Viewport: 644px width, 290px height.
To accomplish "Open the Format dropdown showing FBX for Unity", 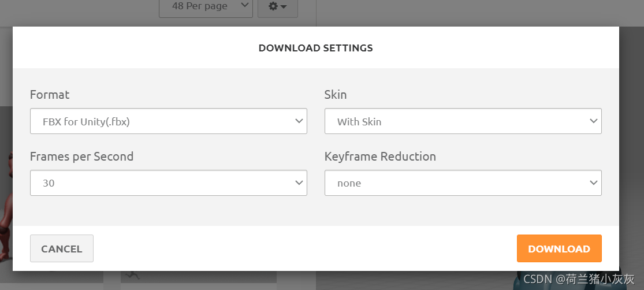I will coord(169,121).
